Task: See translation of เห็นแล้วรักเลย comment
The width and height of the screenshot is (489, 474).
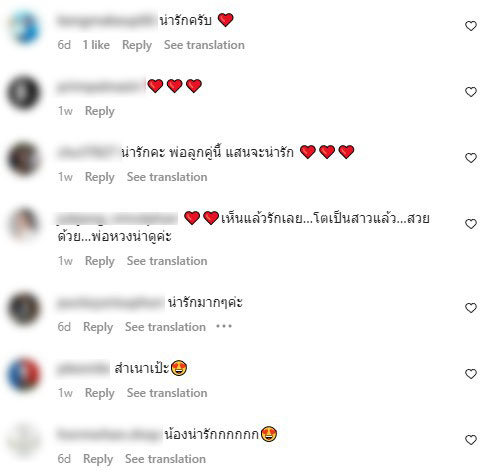Action: click(x=167, y=261)
